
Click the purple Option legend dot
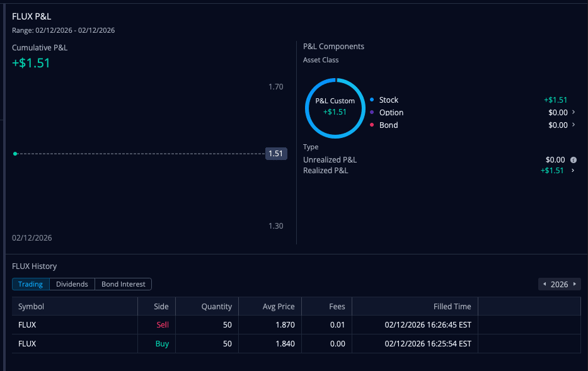pos(372,112)
